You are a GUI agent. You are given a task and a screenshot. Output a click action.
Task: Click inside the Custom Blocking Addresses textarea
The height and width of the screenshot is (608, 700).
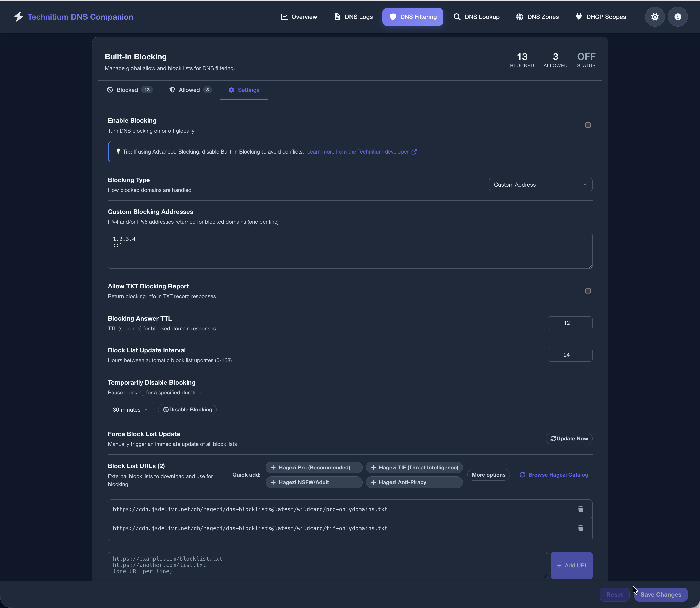tap(349, 250)
